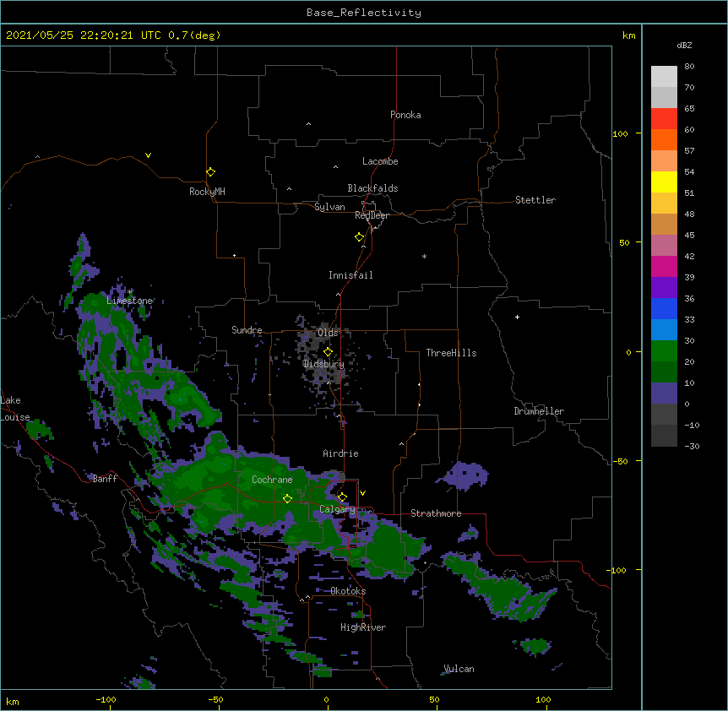Pick the white 80–70 dBZ legend swatch
The width and height of the screenshot is (728, 711).
click(x=664, y=77)
